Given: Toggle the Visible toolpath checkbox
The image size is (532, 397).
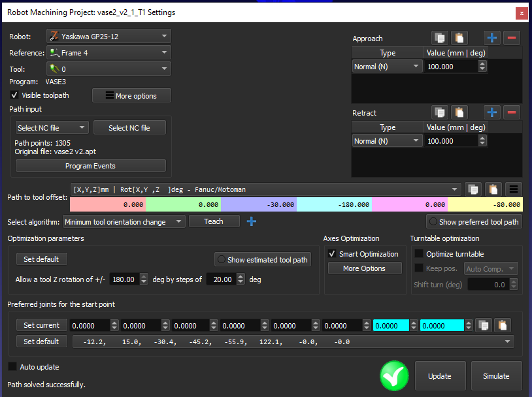Looking at the screenshot, I should pos(14,95).
